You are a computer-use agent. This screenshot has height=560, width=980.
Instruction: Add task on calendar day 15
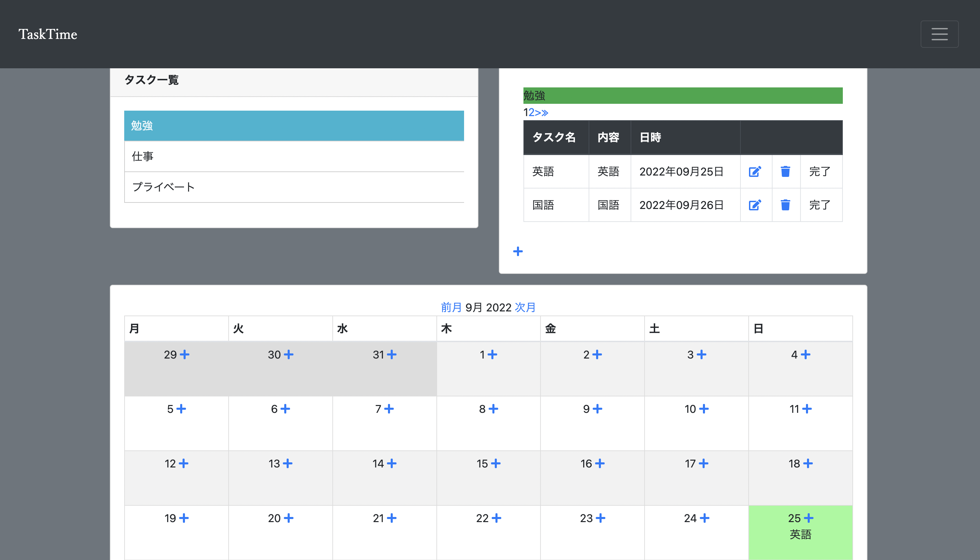point(496,463)
